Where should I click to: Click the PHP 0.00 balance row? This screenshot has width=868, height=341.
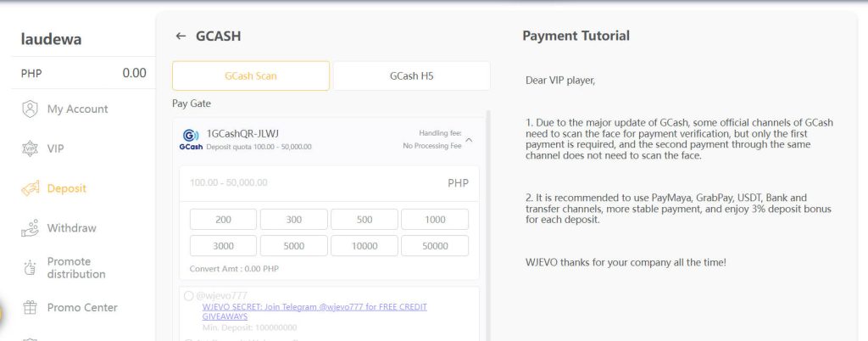84,73
